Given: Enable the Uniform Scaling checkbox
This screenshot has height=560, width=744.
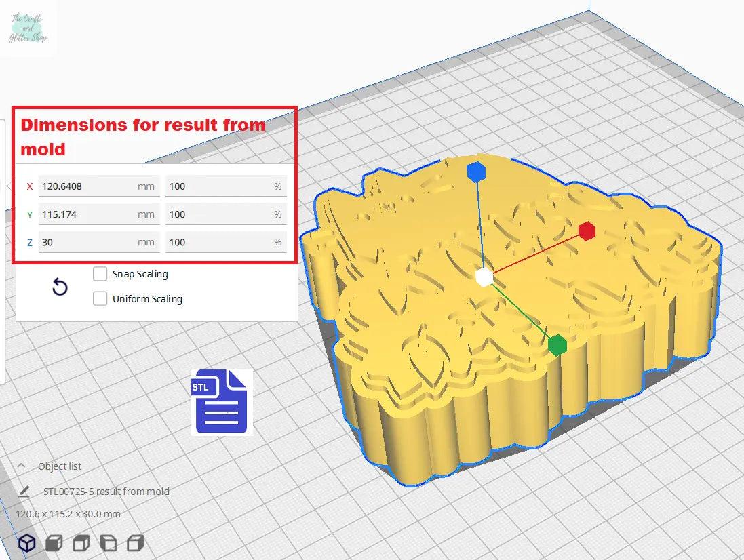Looking at the screenshot, I should (x=100, y=299).
